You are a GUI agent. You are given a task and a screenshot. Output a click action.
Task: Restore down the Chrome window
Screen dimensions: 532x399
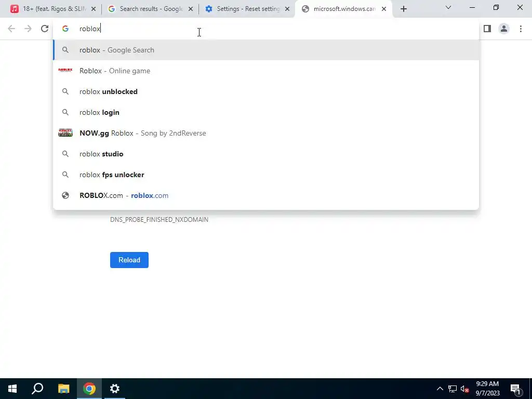pyautogui.click(x=496, y=7)
